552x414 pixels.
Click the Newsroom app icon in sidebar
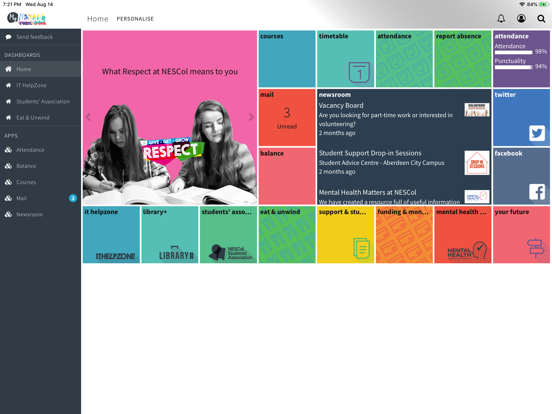pyautogui.click(x=8, y=214)
